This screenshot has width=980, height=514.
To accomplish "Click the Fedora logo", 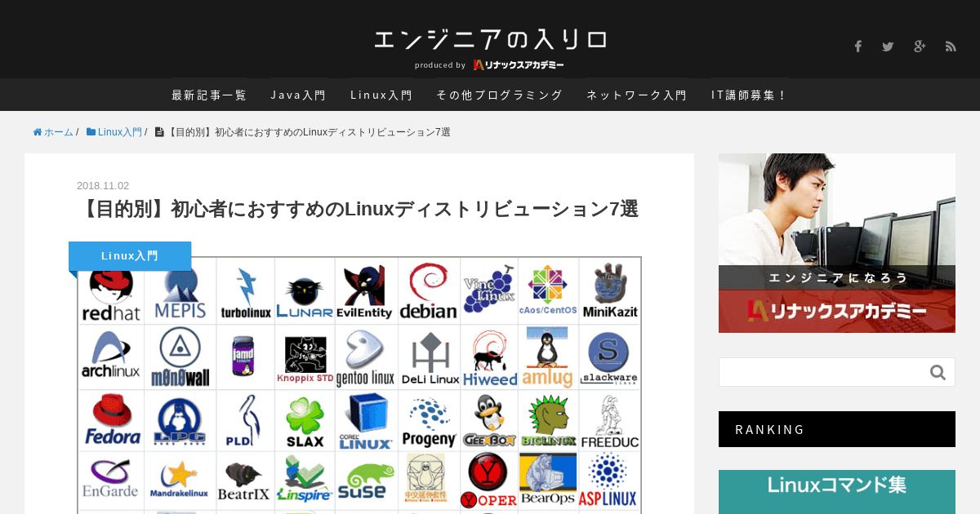I will pos(113,419).
